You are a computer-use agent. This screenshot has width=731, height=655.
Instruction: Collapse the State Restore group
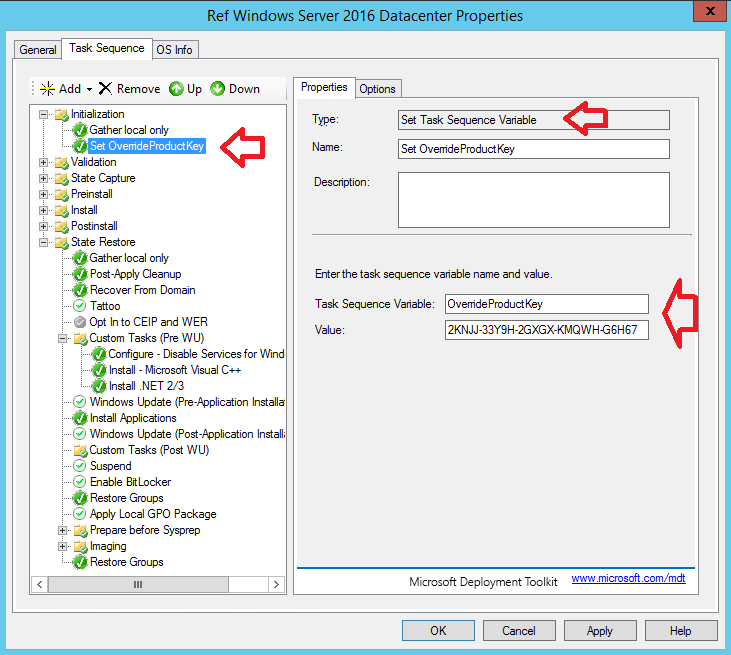(x=44, y=242)
